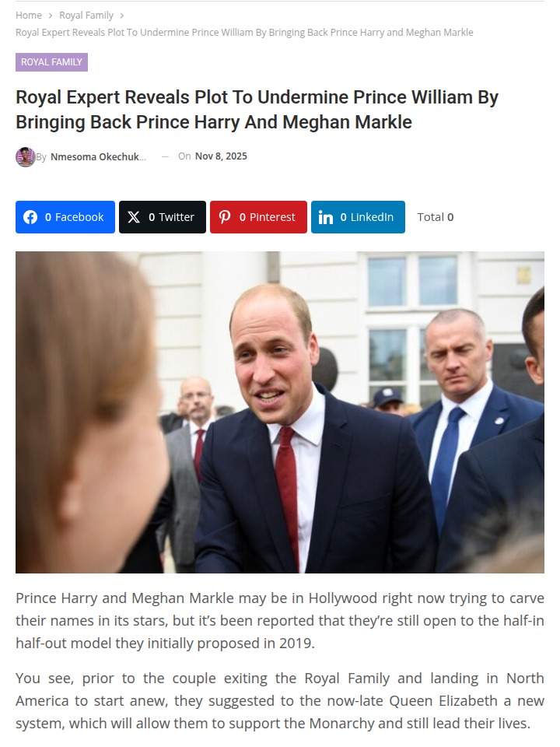Image resolution: width=560 pixels, height=747 pixels.
Task: Click the chevron after Royal Family breadcrumb
Action: [122, 16]
